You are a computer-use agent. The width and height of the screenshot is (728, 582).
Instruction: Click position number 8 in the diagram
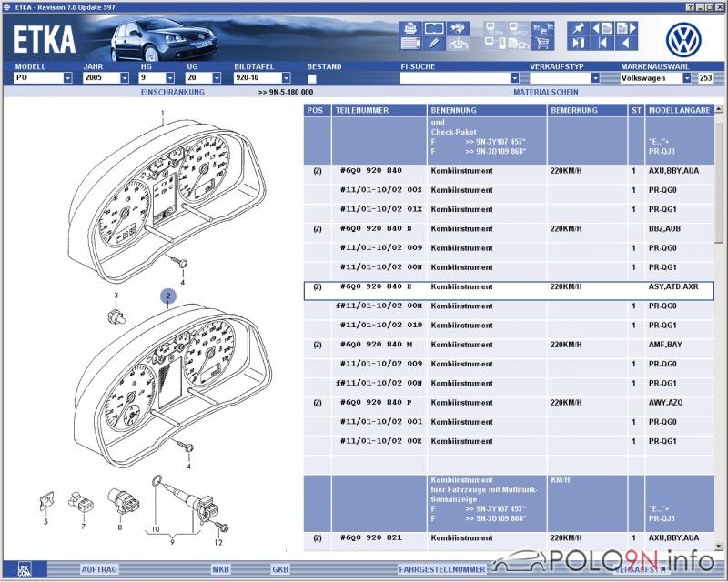(x=120, y=527)
